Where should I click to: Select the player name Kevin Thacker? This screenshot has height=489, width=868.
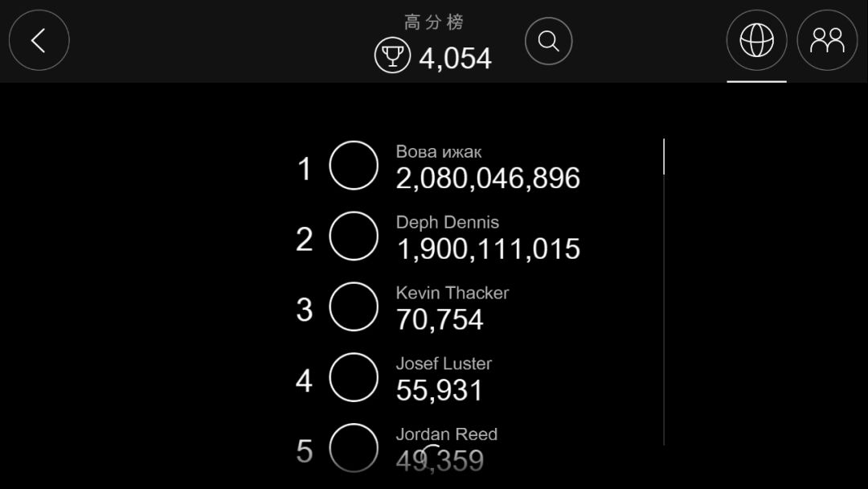[x=452, y=293]
